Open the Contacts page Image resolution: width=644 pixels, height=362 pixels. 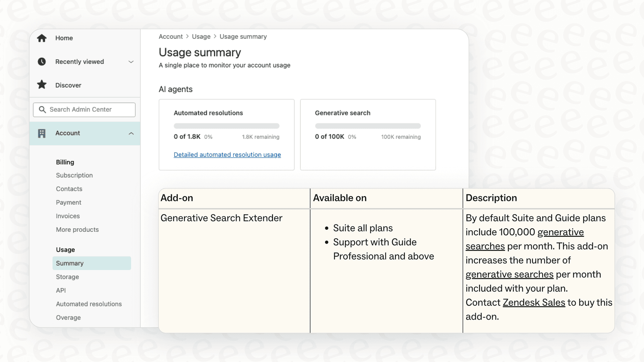tap(69, 188)
